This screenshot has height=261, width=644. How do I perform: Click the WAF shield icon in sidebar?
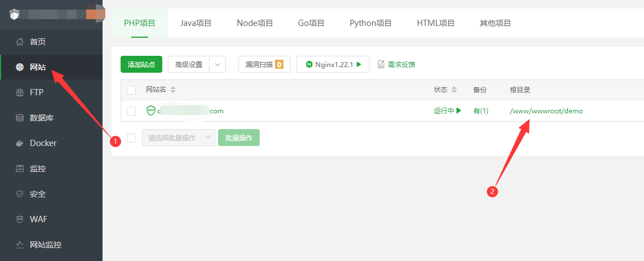[19, 219]
